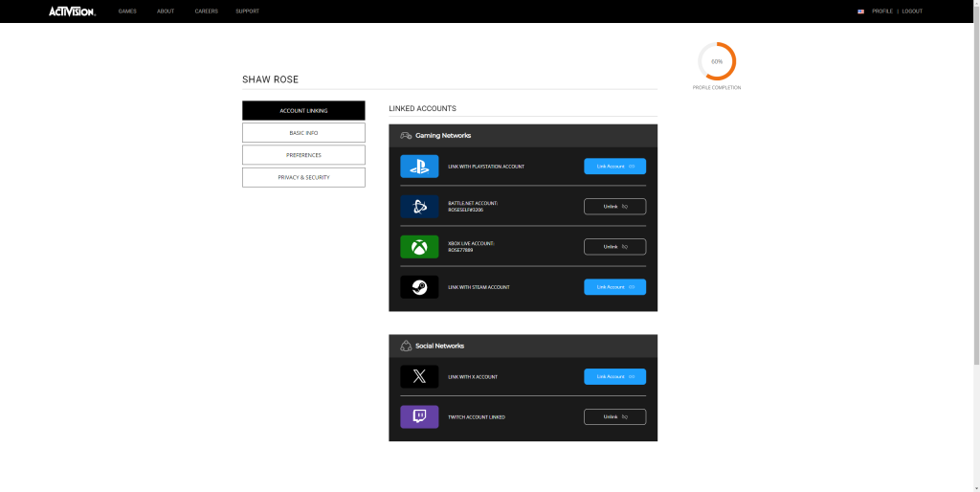Click the Link with X Account text

[473, 377]
